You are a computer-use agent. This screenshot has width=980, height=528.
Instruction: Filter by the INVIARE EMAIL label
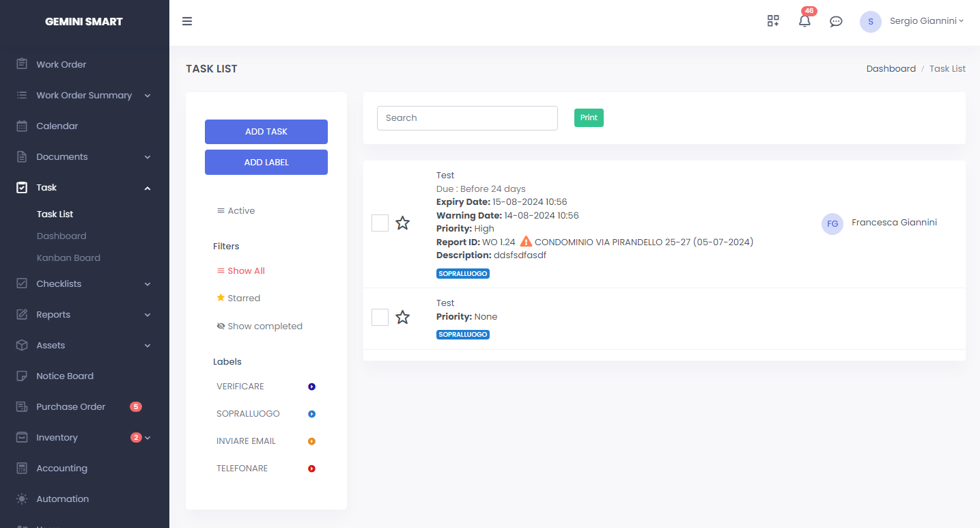(246, 441)
